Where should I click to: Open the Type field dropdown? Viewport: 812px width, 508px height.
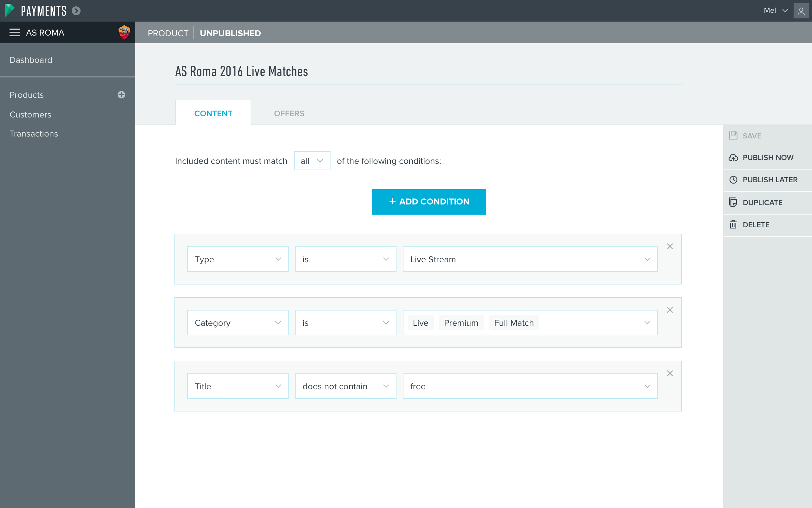point(238,259)
